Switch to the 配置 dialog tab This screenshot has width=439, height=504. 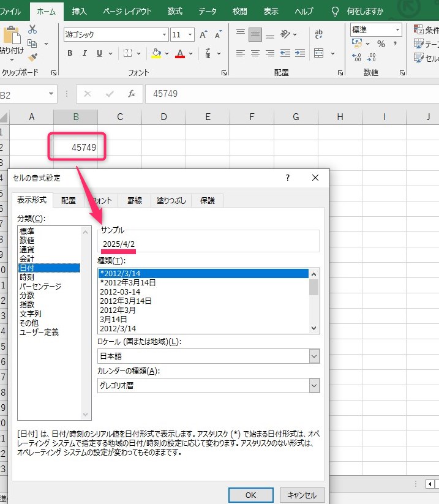tap(69, 200)
